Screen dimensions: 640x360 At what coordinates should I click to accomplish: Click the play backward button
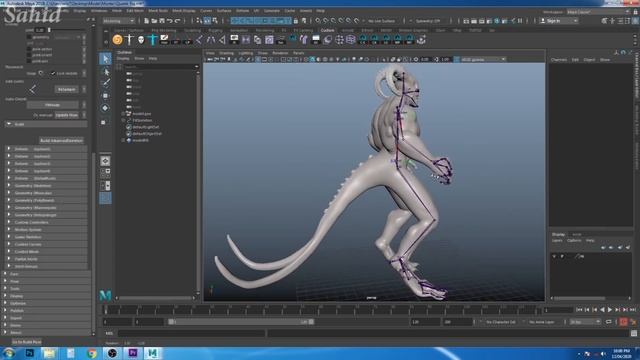(x=602, y=310)
